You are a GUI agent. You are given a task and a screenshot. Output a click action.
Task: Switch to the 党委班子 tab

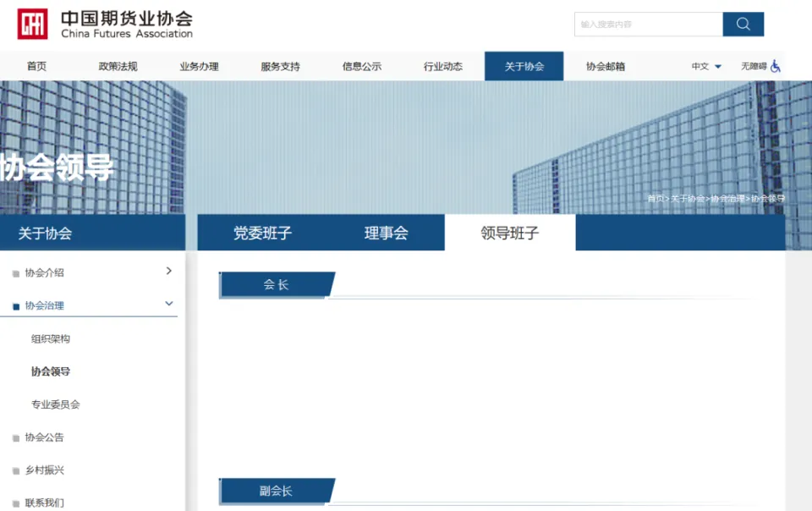tap(262, 234)
